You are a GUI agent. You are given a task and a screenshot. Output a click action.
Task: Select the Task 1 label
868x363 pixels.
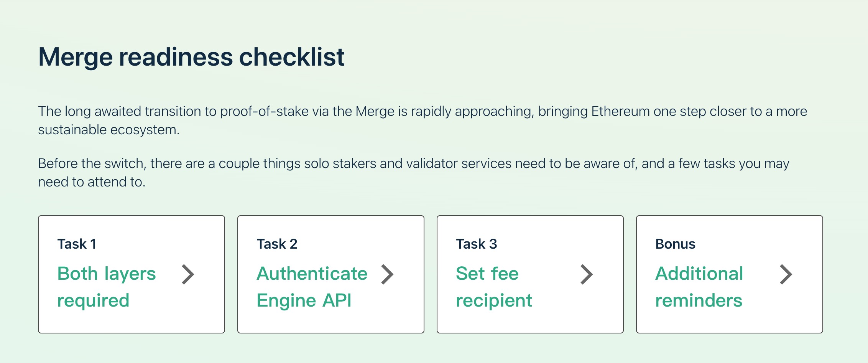click(77, 244)
